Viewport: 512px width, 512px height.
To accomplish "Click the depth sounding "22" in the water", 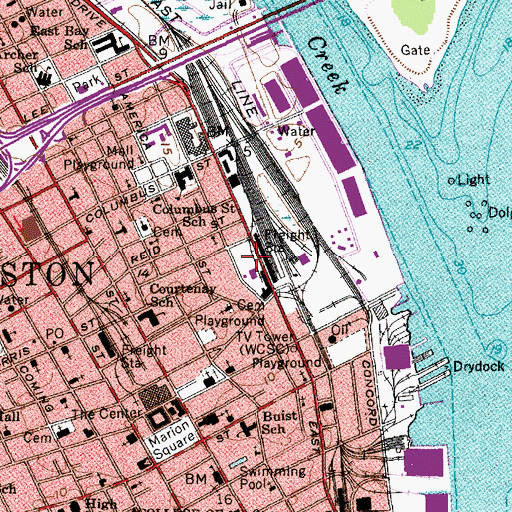I will pos(414,145).
